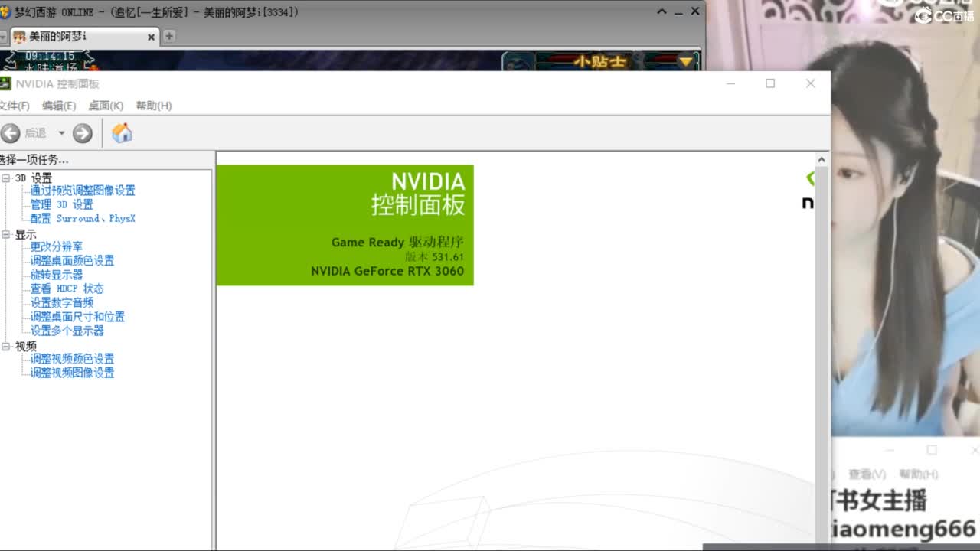The width and height of the screenshot is (980, 551).
Task: Open the back history dropdown arrow
Action: click(x=62, y=133)
